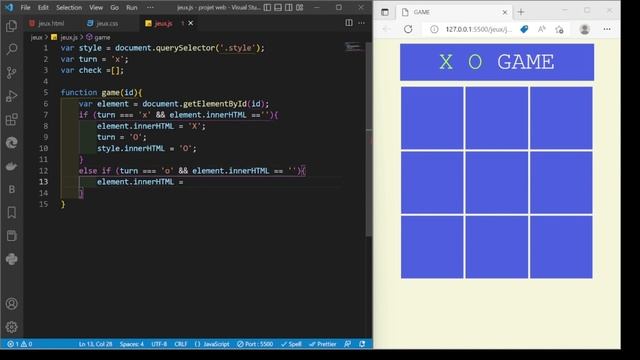The image size is (640, 360).
Task: Open the Edit menu
Action: [43, 7]
